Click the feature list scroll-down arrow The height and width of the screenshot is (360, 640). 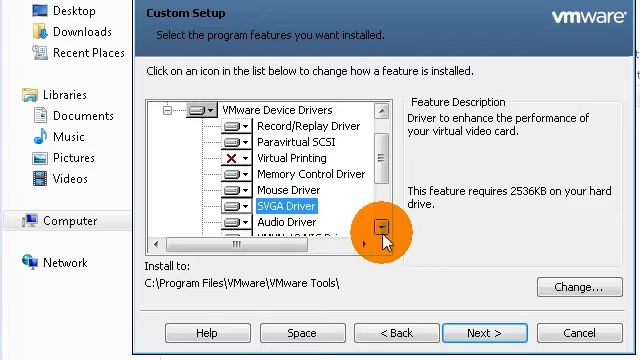pos(382,227)
